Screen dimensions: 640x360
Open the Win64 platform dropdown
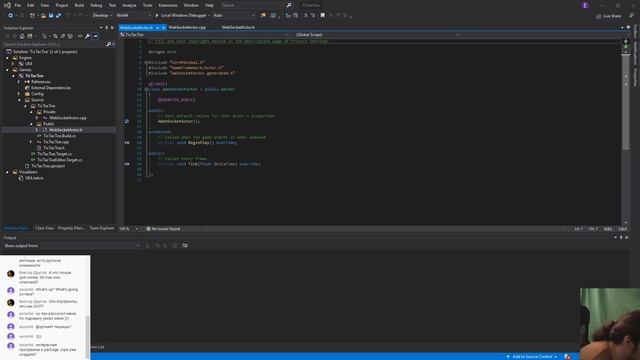pos(133,16)
